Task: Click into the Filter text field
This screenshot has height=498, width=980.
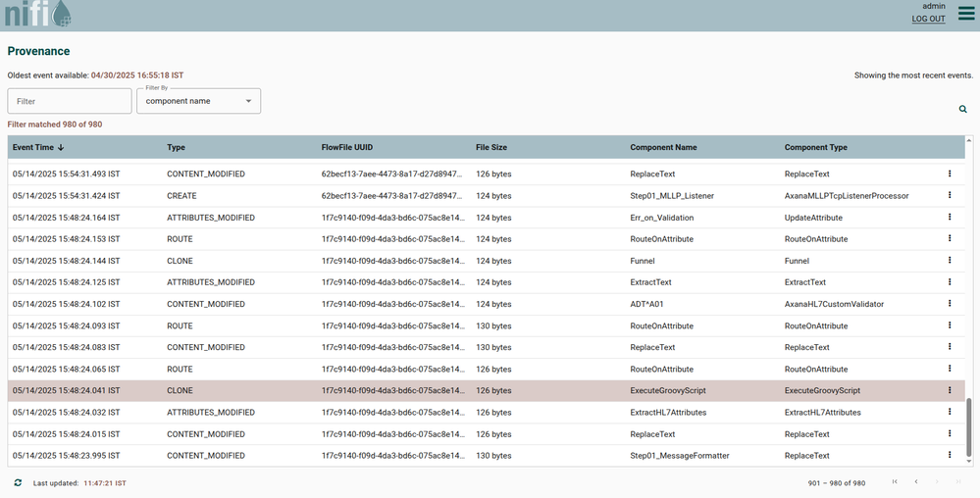Action: pos(70,101)
